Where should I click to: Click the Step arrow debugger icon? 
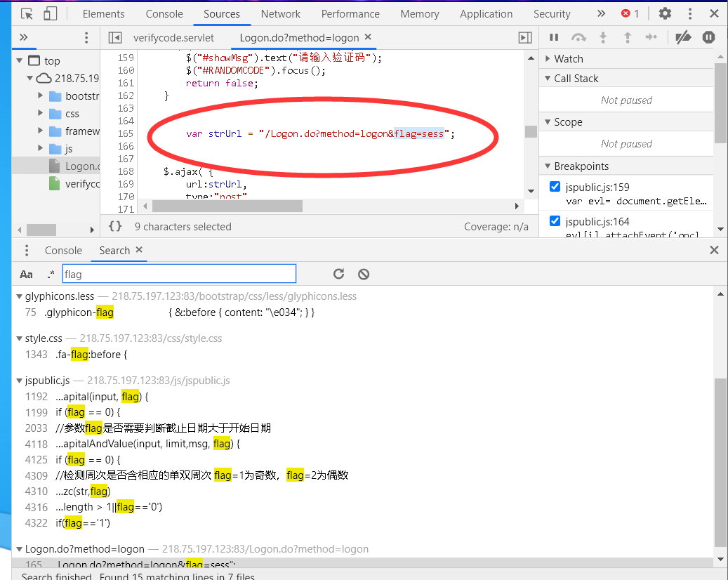(x=651, y=37)
